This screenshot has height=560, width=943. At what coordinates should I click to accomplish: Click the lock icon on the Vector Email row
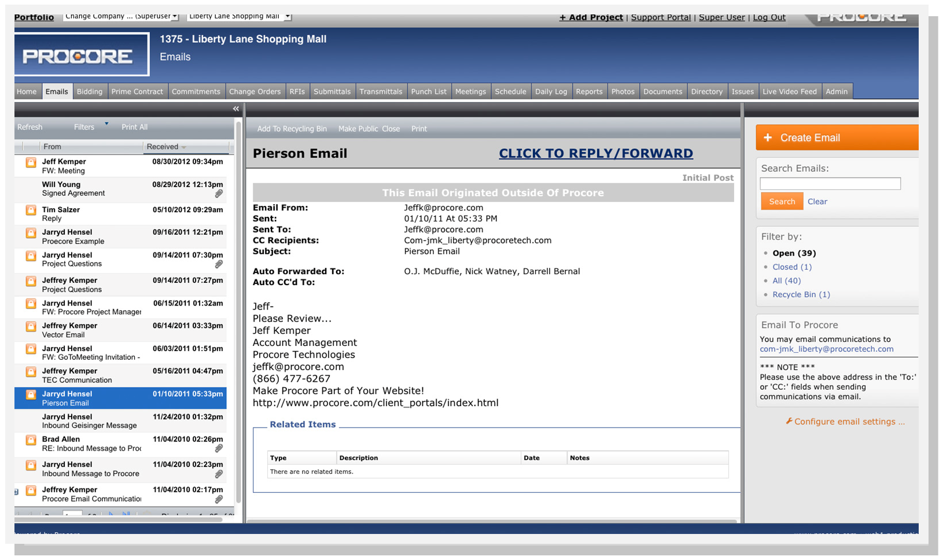click(31, 327)
